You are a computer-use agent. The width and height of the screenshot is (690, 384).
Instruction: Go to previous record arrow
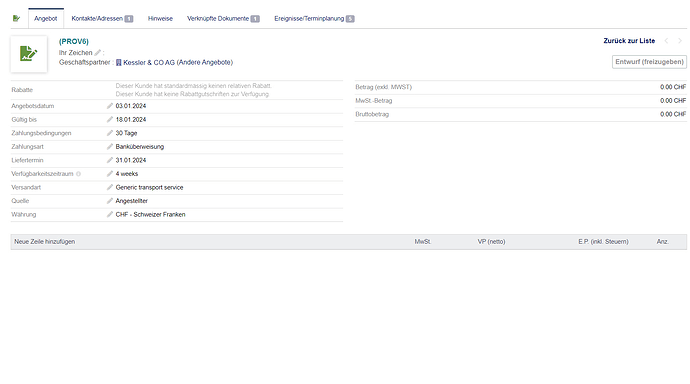point(666,41)
